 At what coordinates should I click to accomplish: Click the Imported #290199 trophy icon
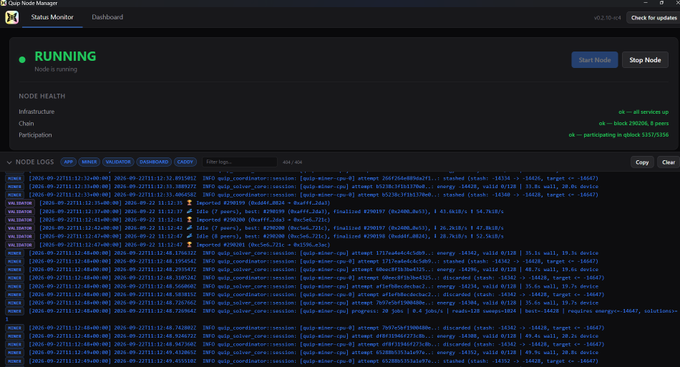[189, 203]
